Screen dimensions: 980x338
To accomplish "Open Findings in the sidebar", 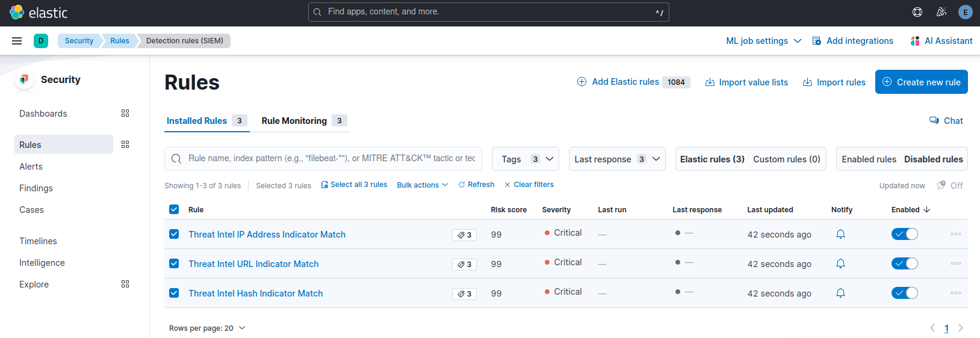I will [36, 188].
